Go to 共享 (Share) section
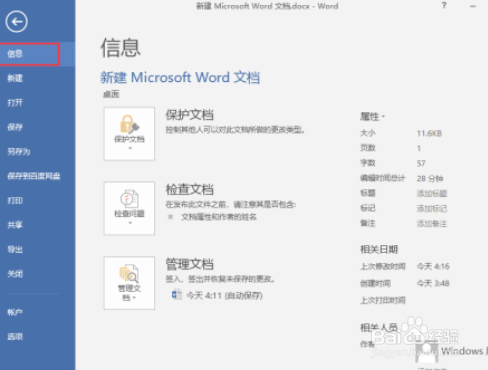The width and height of the screenshot is (488, 370). pos(15,225)
